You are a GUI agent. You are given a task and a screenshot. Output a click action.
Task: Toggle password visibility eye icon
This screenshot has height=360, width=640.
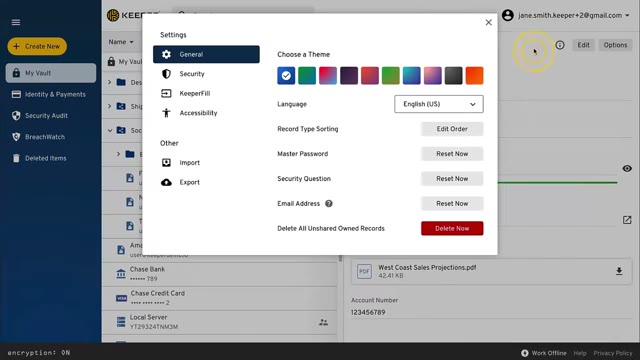tap(627, 169)
